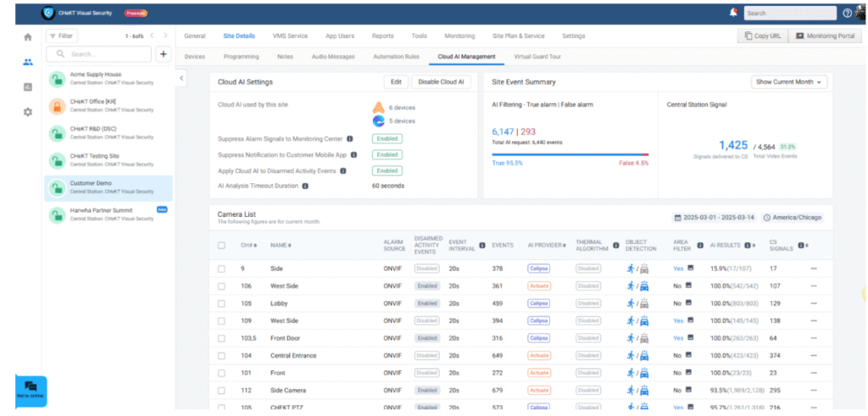The image size is (868, 416).
Task: Tick the select-all checkbox in Camera List header
Action: pos(221,246)
